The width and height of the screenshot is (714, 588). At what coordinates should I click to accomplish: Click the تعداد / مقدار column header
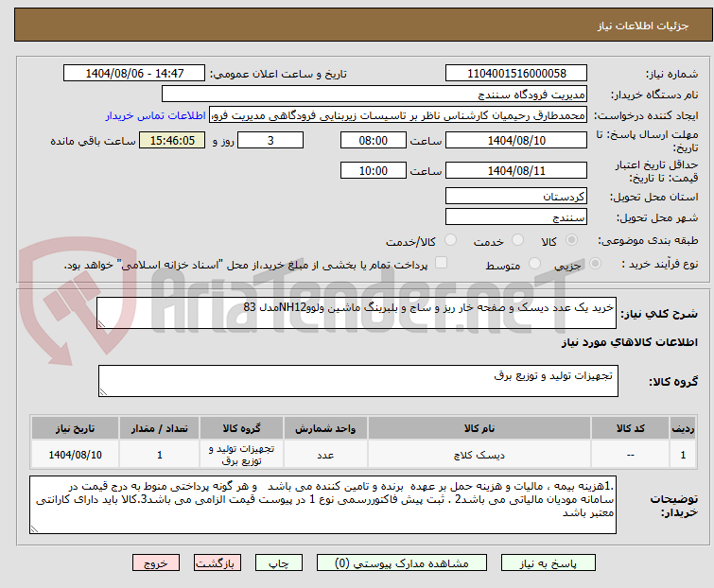click(x=160, y=429)
